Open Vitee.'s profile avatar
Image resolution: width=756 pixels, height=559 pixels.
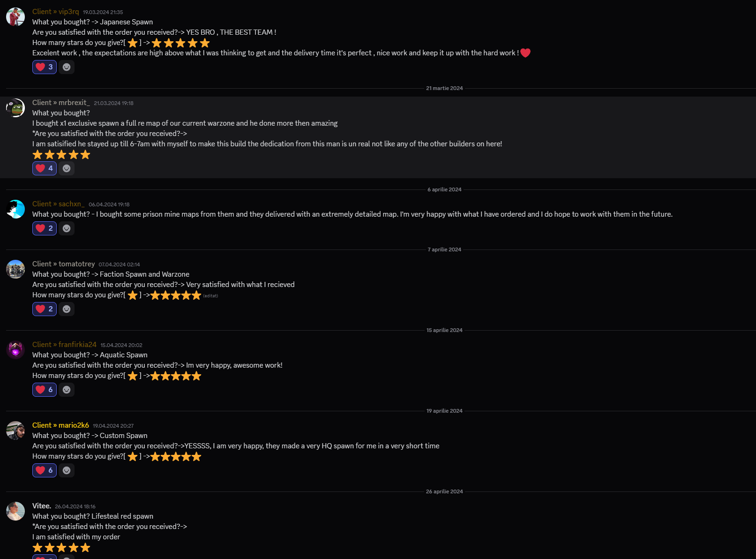click(15, 511)
